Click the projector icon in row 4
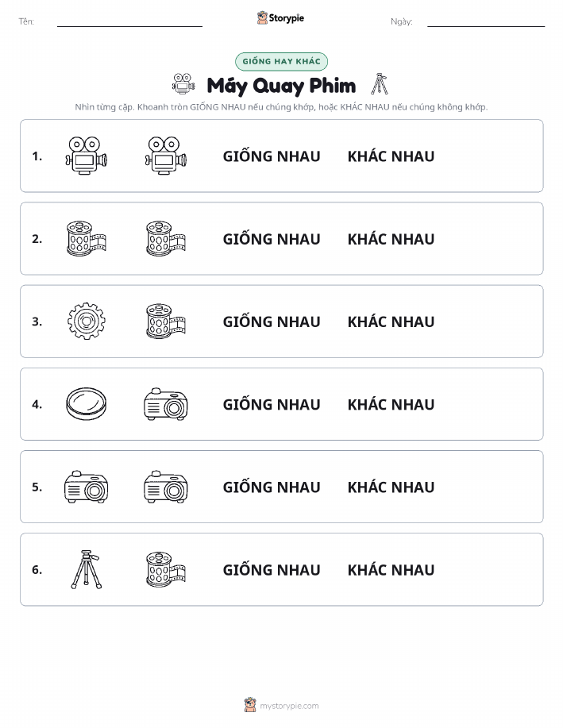The image size is (563, 728). (166, 404)
